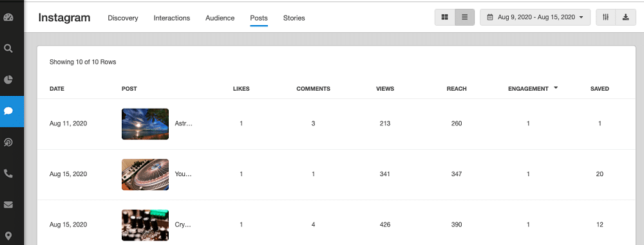Click the Instagram page title
The width and height of the screenshot is (644, 245).
[64, 18]
